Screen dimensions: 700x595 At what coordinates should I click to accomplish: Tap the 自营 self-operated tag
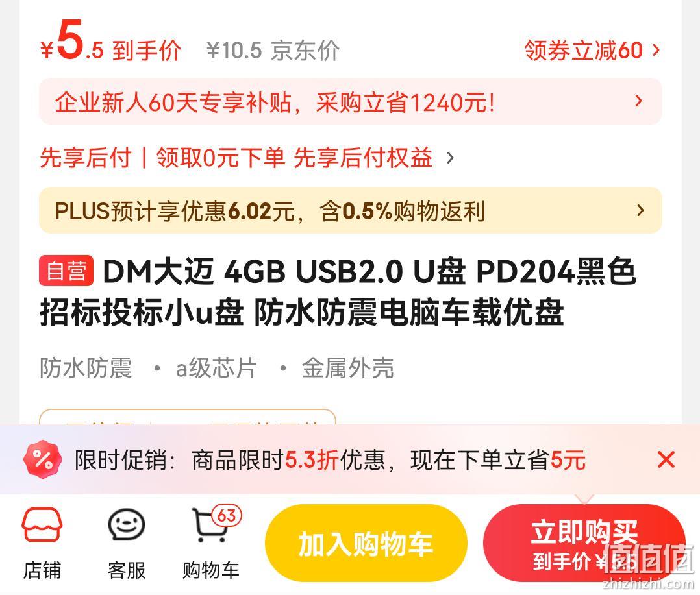tap(66, 271)
